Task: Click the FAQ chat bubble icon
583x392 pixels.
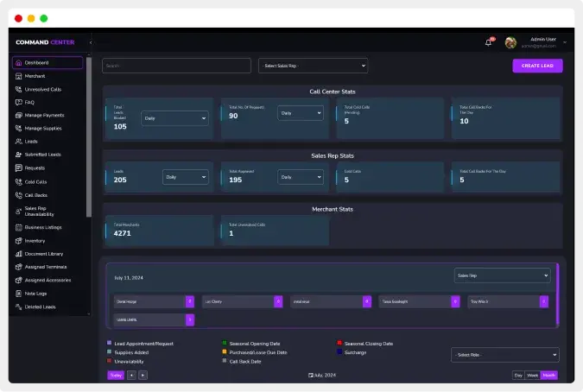Action: point(19,102)
